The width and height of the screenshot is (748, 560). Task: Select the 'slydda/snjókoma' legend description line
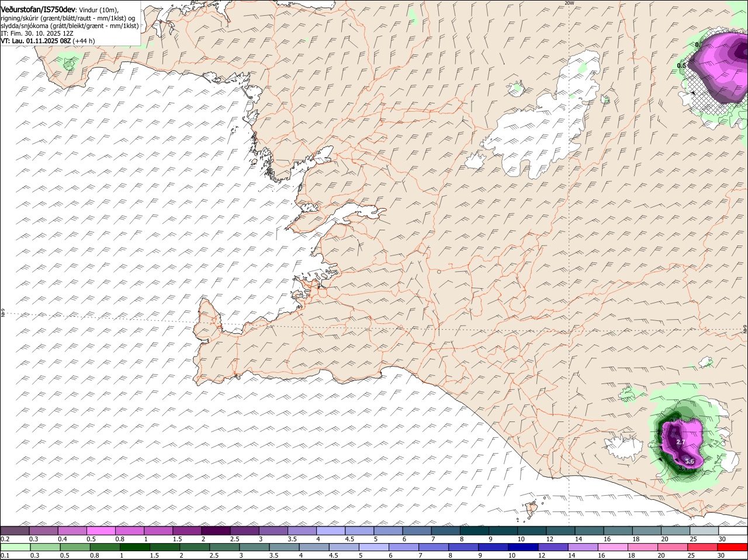pos(70,26)
